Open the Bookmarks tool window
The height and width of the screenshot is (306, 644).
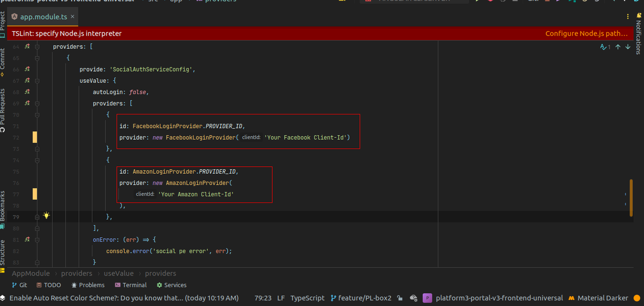point(3,210)
